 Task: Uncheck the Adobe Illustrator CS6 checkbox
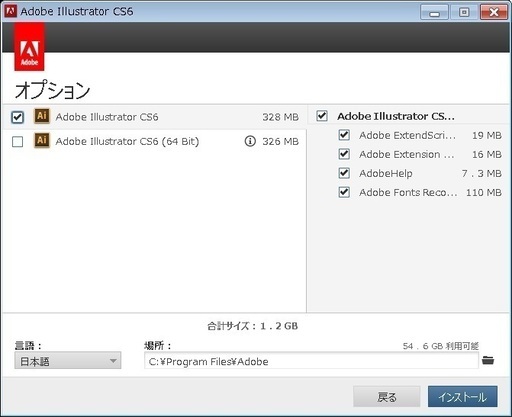click(x=17, y=117)
